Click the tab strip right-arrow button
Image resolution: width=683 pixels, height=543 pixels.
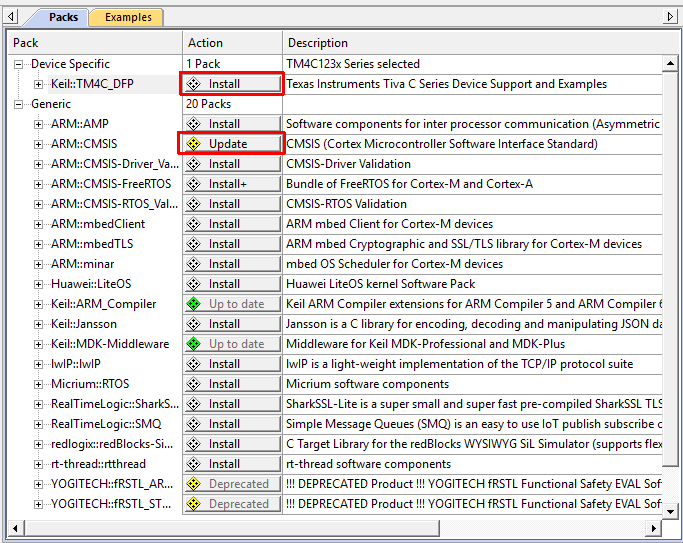(x=670, y=17)
